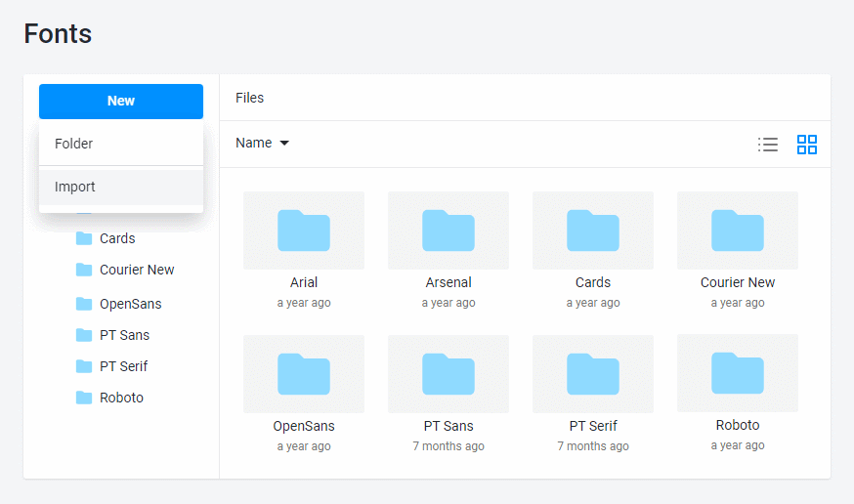Click PT Serif name under grid folder
Screen dimensions: 854x504
[593, 426]
